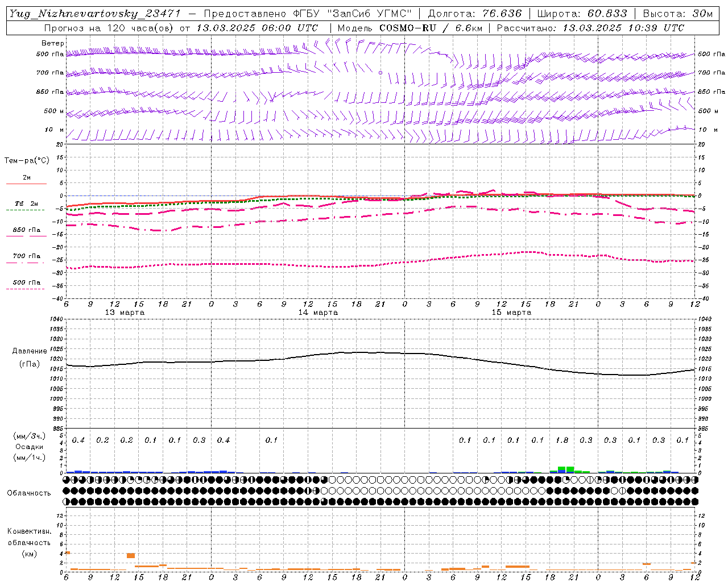This screenshot has width=728, height=582.
Task: Click the station title Yug_Nizhnevartovsky_23471
Action: click(95, 14)
